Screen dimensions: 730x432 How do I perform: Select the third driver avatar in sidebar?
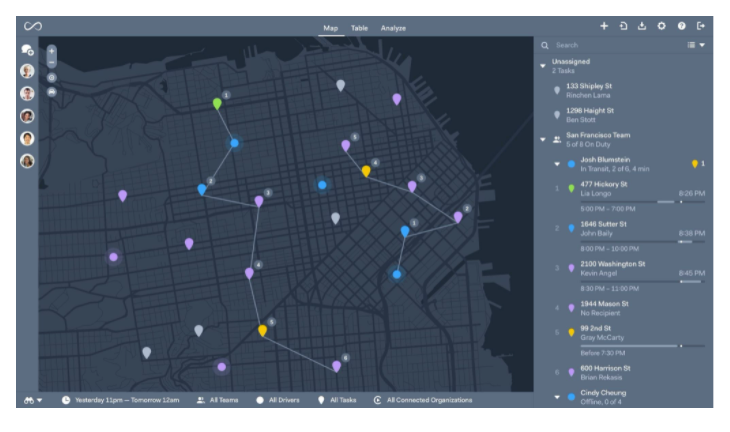pyautogui.click(x=27, y=116)
